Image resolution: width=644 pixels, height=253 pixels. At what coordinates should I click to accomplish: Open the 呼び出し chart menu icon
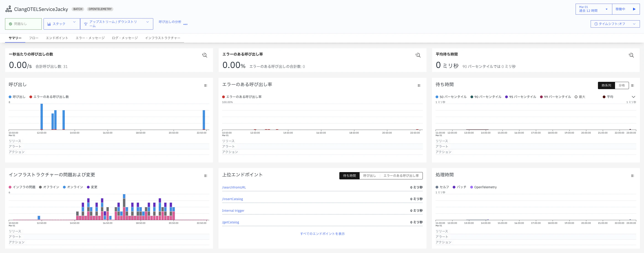(x=205, y=85)
